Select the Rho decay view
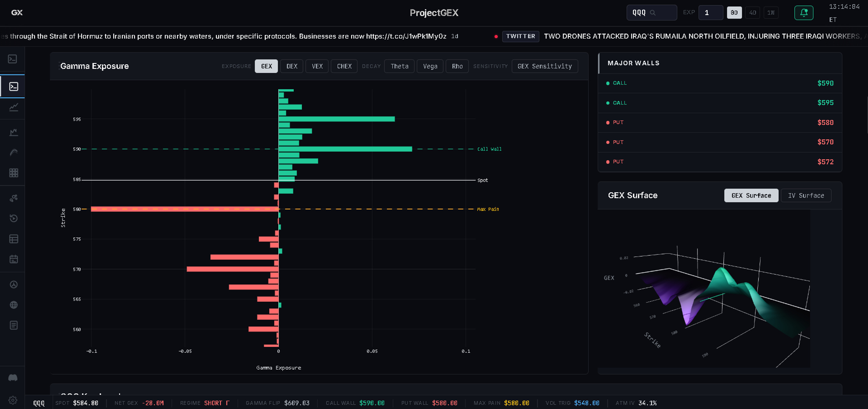The height and width of the screenshot is (409, 868). point(457,66)
